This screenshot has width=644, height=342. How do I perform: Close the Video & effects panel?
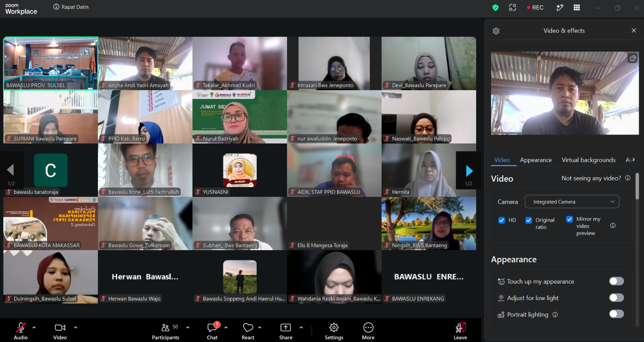click(x=634, y=31)
